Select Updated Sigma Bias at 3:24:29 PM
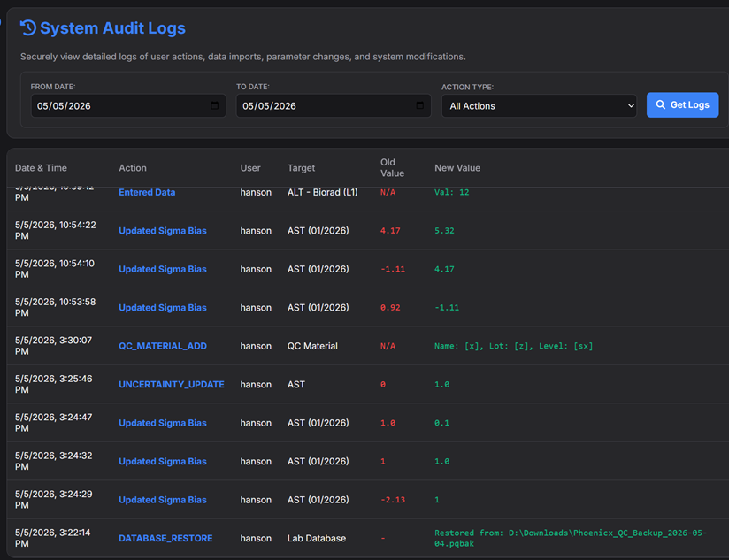Image resolution: width=729 pixels, height=560 pixels. (162, 500)
